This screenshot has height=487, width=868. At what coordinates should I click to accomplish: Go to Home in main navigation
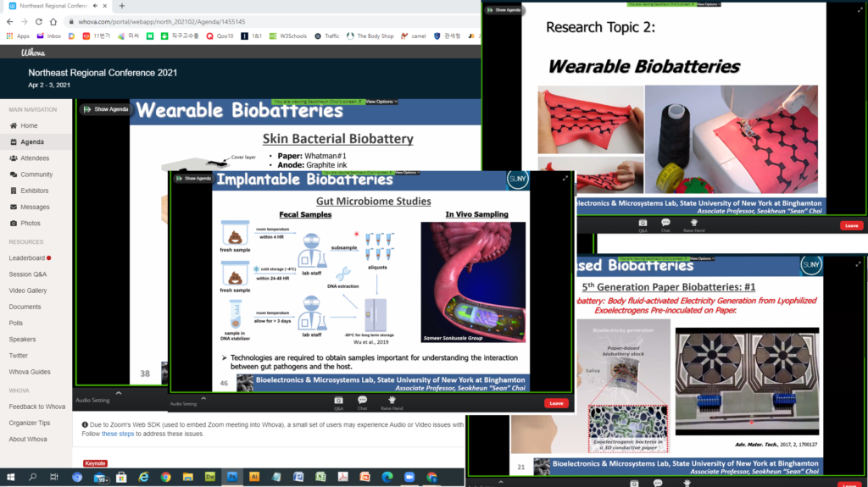click(x=29, y=125)
